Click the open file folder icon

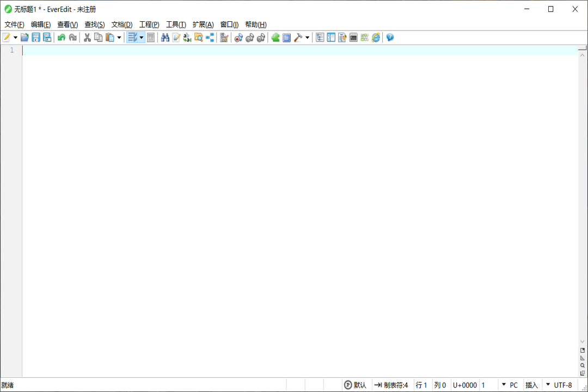[x=24, y=38]
